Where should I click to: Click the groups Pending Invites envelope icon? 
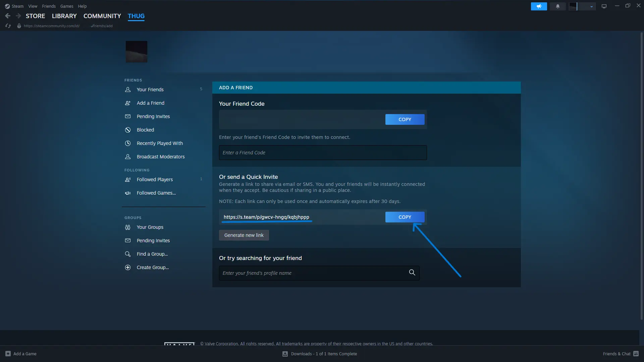coord(128,241)
